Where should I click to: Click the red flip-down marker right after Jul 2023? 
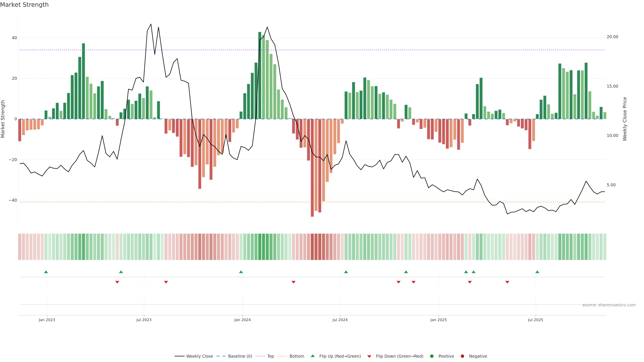tap(166, 282)
